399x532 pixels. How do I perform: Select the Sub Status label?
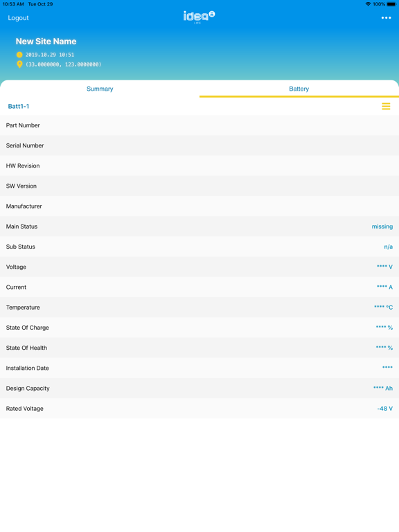coord(20,247)
